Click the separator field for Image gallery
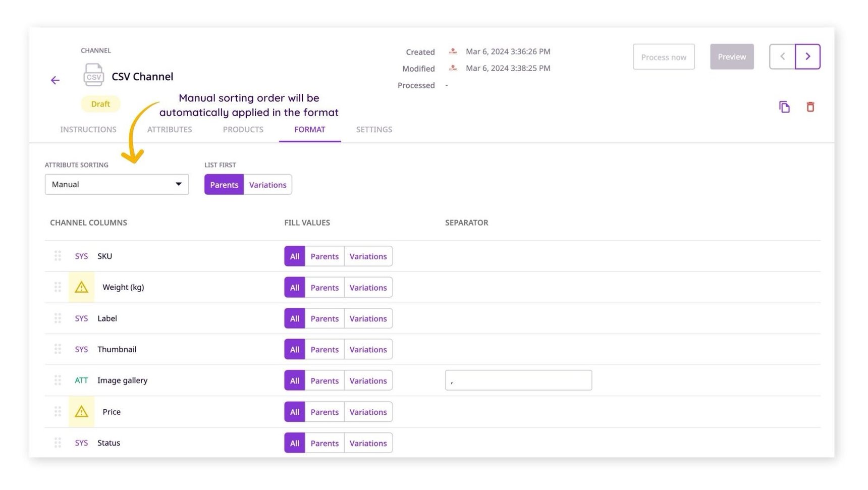Viewport: 868px width, 490px height. coord(518,380)
